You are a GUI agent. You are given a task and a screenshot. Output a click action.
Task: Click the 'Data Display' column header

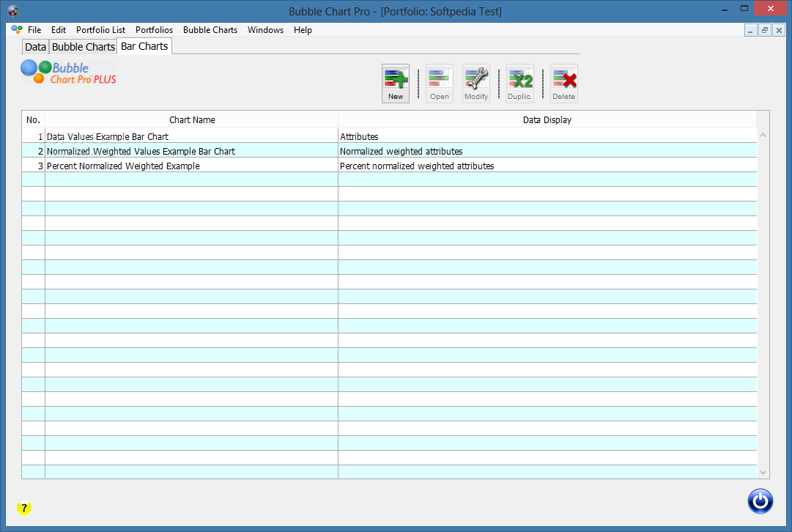click(547, 119)
